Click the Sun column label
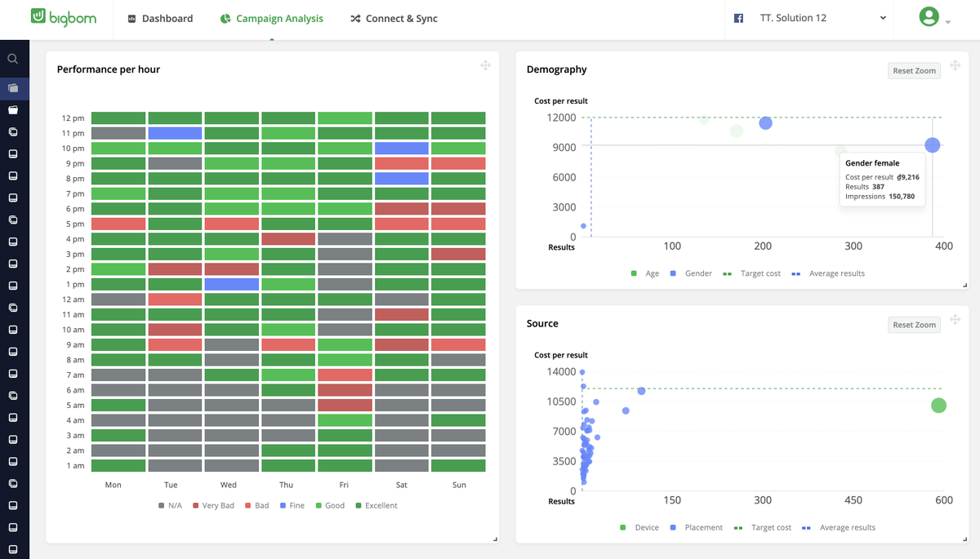Screen dimensions: 980x559 [459, 485]
